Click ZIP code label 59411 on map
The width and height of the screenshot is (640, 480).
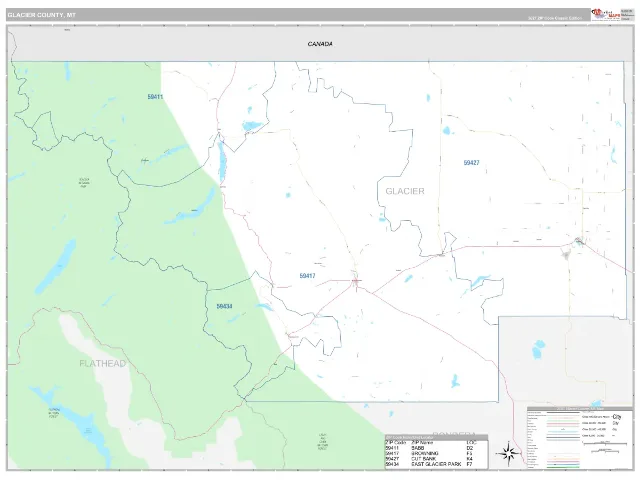(155, 97)
